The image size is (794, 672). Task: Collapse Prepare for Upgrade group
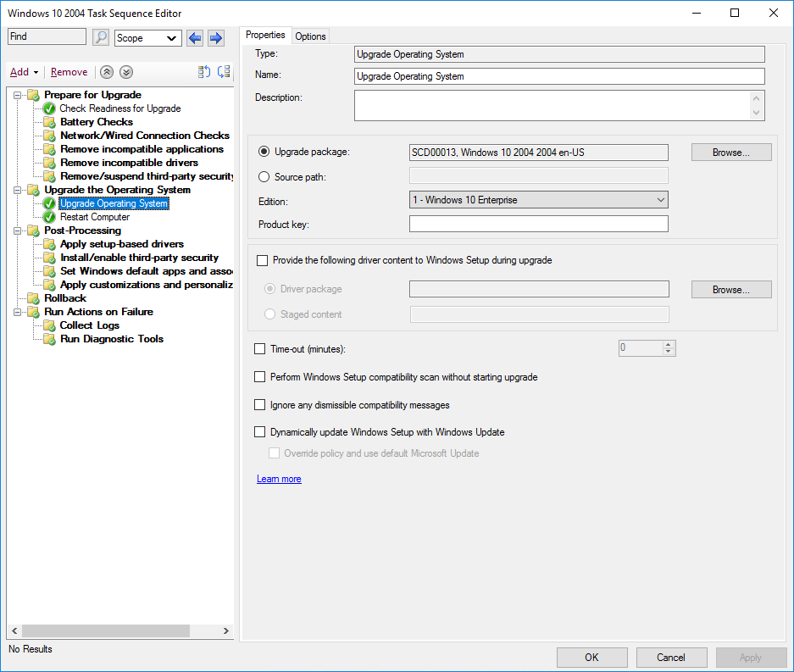18,95
